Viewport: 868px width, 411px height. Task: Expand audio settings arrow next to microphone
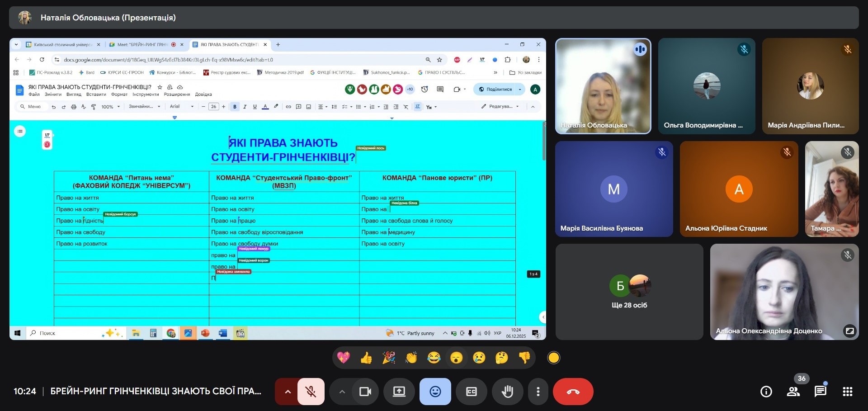pos(288,392)
